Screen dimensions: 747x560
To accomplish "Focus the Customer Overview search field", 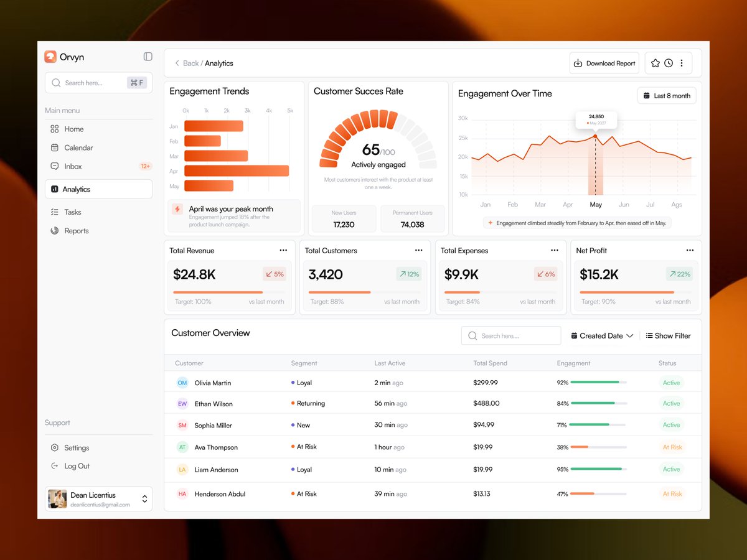I will pyautogui.click(x=511, y=335).
